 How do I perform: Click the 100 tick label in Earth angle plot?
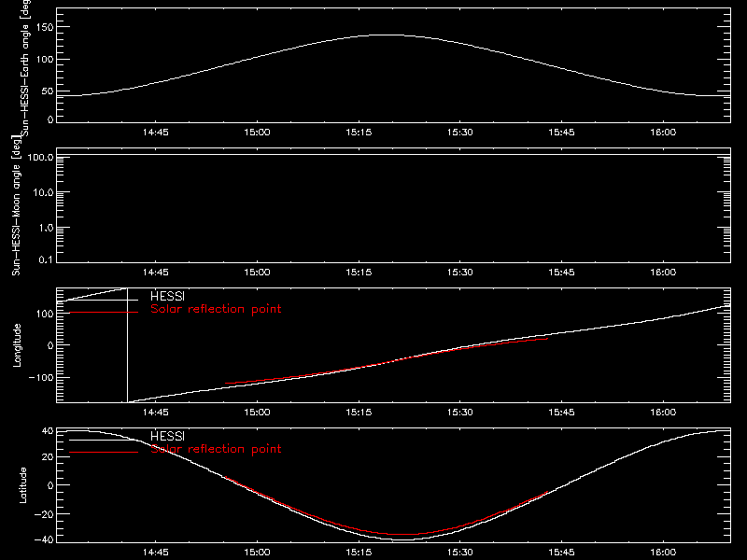45,60
